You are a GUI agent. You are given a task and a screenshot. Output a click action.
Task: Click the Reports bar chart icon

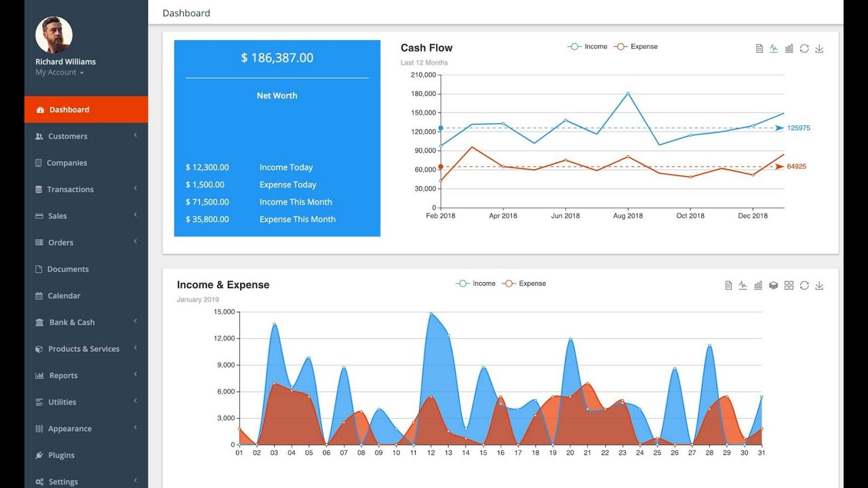click(x=39, y=375)
